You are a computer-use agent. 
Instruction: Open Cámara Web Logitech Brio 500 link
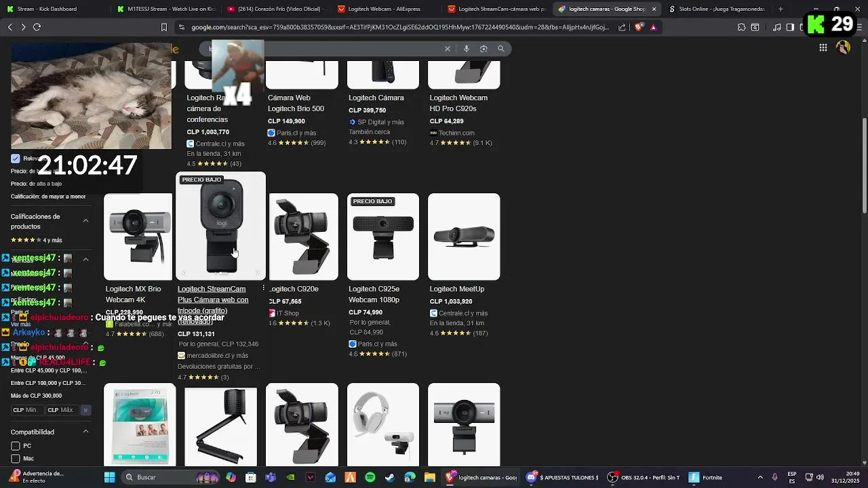(296, 103)
